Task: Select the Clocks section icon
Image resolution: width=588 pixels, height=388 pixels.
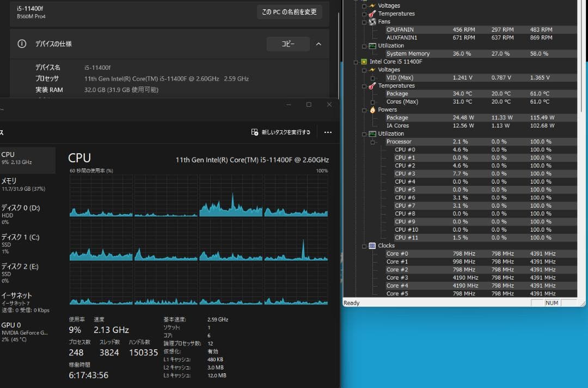Action: tap(372, 246)
